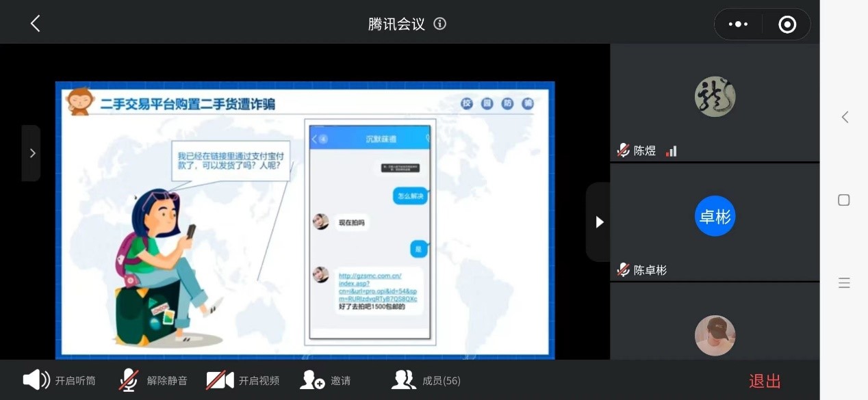Toggle the 开启听筒 earpiece option
868x400 pixels.
[x=60, y=380]
